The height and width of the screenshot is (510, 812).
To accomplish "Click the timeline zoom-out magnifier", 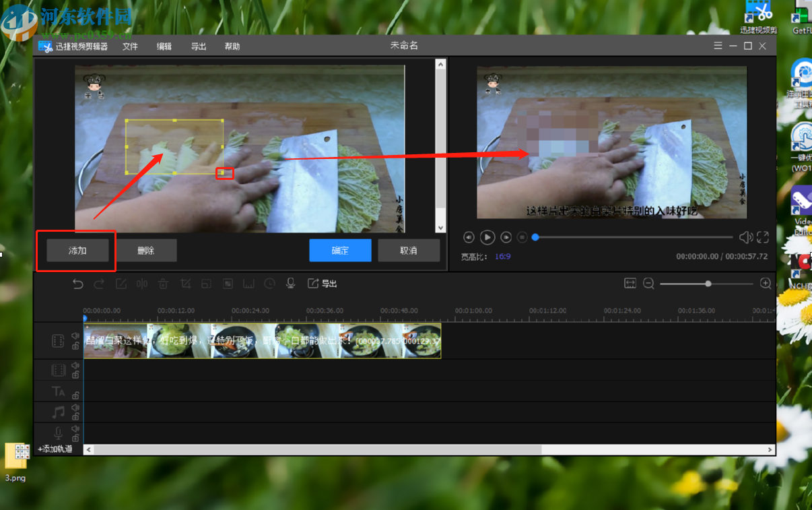I will (x=648, y=284).
